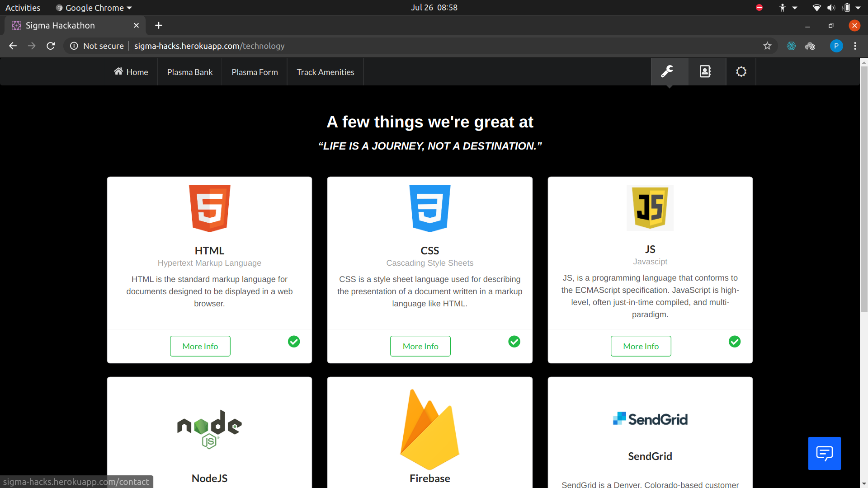Click the Chrome profile avatar icon
Image resolution: width=868 pixels, height=488 pixels.
[836, 46]
